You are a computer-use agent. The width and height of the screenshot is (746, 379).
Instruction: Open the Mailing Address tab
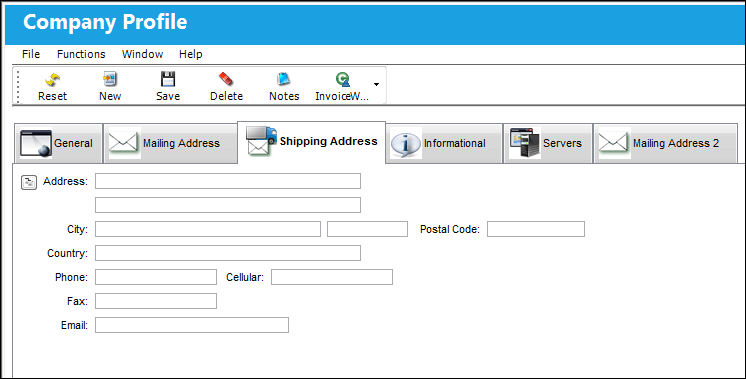coord(170,143)
